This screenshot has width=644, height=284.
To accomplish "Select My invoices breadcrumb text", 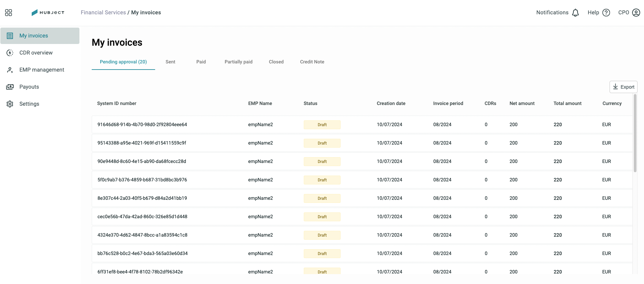I will pos(146,13).
